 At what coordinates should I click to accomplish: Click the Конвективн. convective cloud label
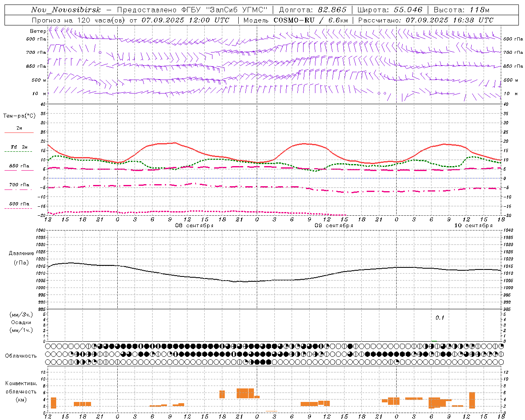pyautogui.click(x=21, y=383)
